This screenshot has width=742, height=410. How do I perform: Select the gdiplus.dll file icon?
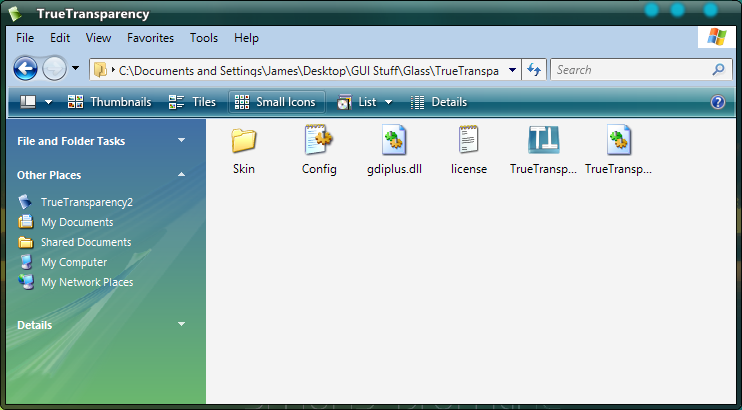tap(394, 140)
